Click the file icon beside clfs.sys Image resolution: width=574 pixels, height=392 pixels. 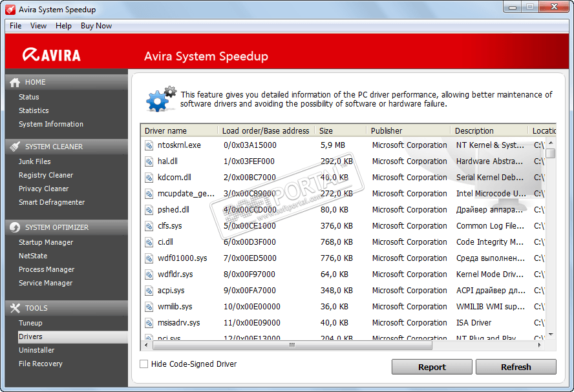(x=149, y=226)
